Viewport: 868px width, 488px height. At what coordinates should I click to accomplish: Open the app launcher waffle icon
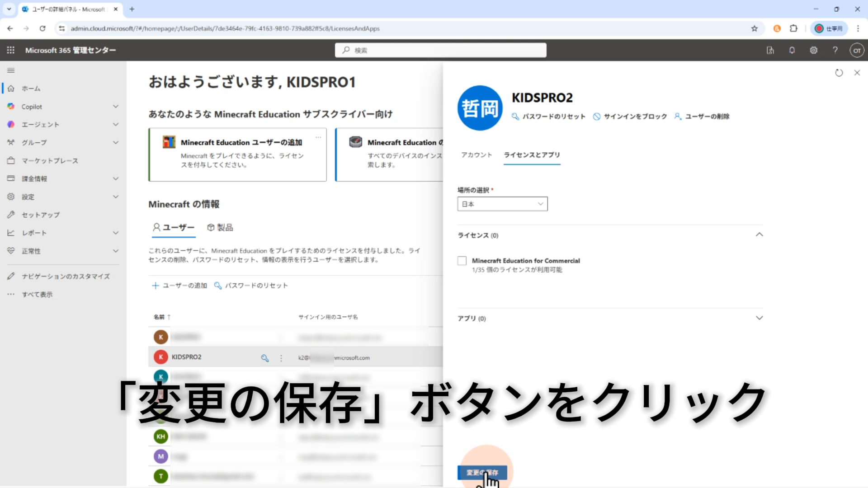click(x=11, y=50)
